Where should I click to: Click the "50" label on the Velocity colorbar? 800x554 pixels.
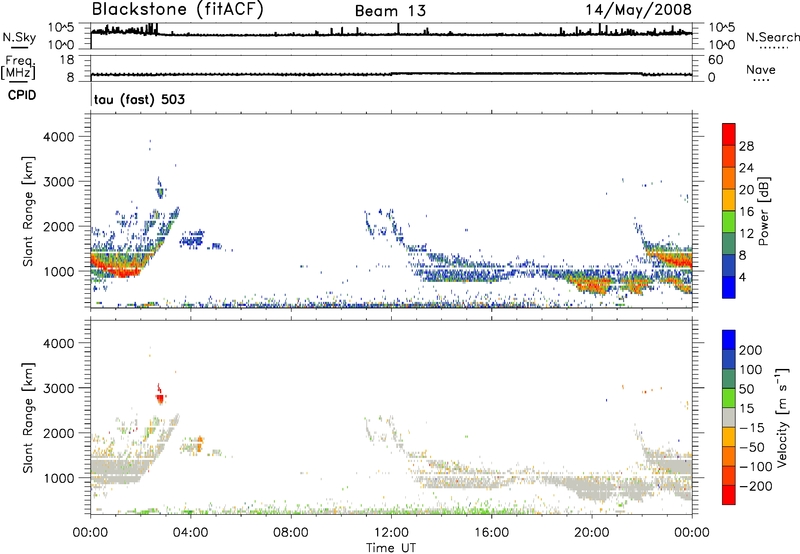pos(747,389)
